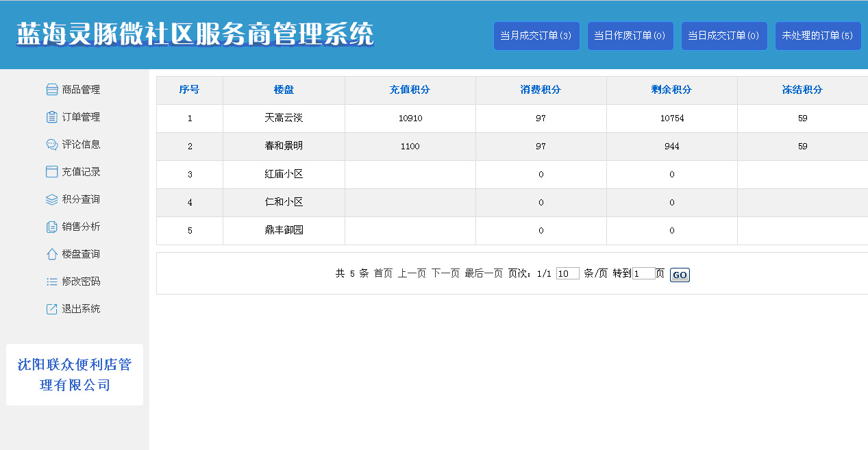Select the 春和景明 cell
Image resolution: width=868 pixels, height=450 pixels.
pyautogui.click(x=284, y=146)
